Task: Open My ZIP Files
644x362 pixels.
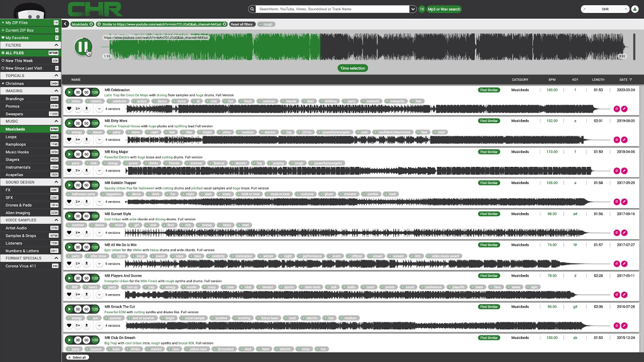Action: click(x=30, y=23)
